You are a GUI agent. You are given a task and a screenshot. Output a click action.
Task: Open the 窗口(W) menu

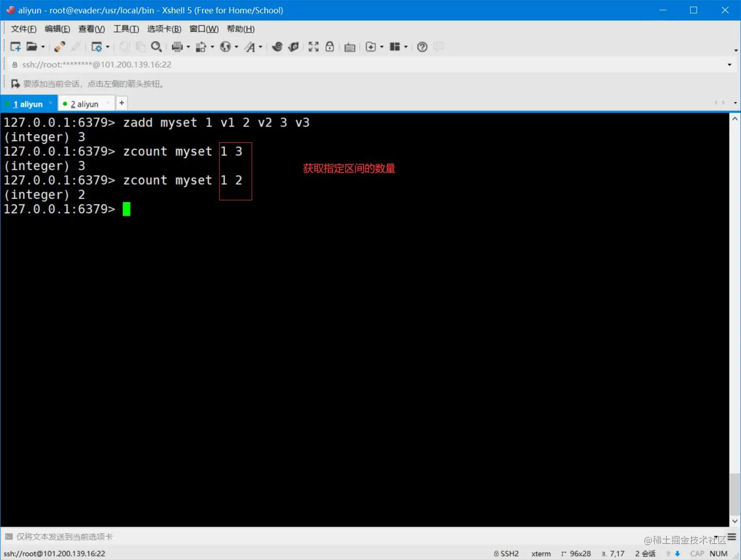tap(204, 29)
